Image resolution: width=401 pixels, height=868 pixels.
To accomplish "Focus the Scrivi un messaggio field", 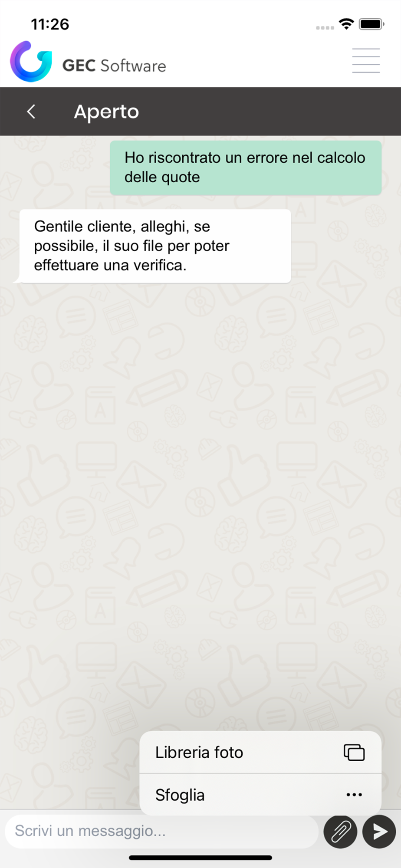I will (x=161, y=831).
